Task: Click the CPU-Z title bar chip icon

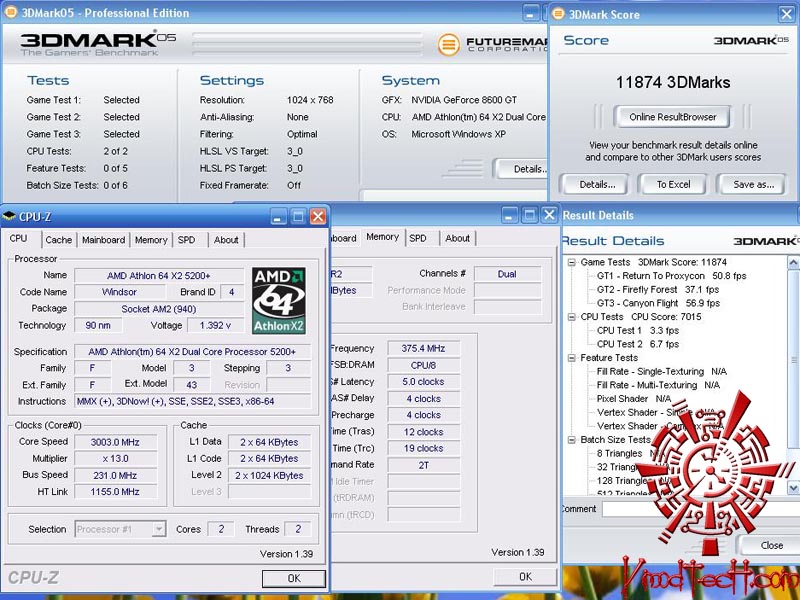Action: pos(9,216)
